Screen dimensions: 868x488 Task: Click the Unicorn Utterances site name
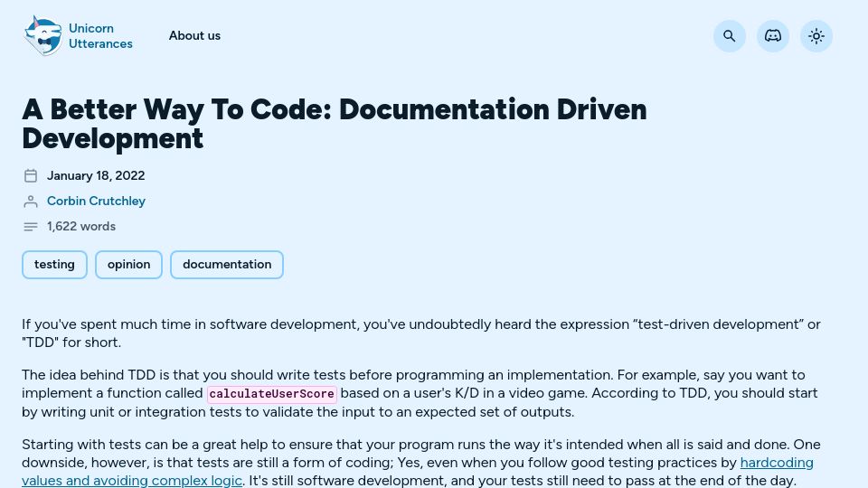click(x=100, y=36)
